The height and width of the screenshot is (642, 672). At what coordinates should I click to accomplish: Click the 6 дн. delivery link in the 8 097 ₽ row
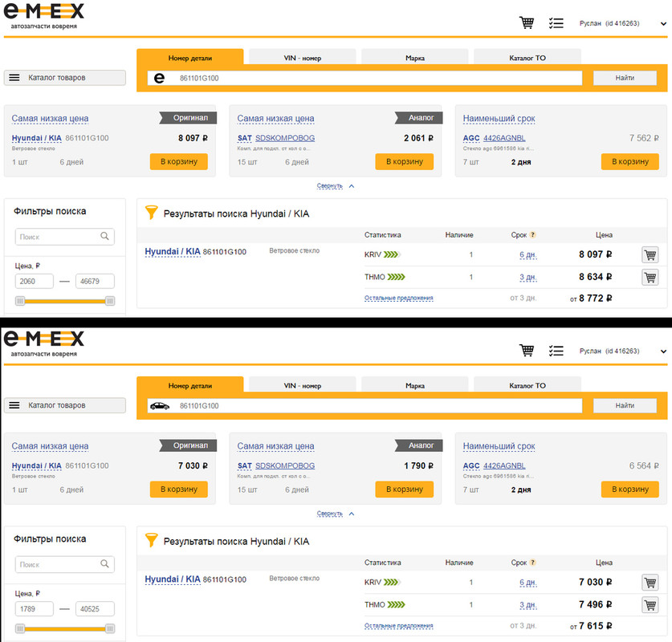528,255
